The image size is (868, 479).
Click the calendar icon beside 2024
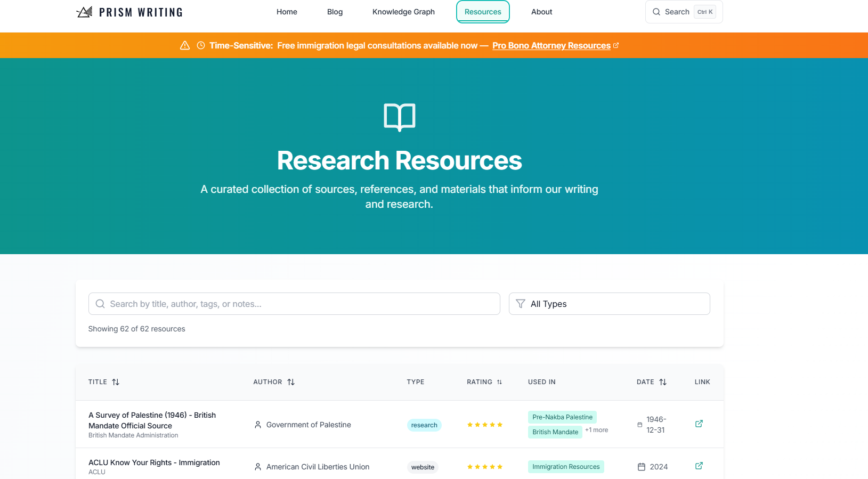click(x=642, y=467)
